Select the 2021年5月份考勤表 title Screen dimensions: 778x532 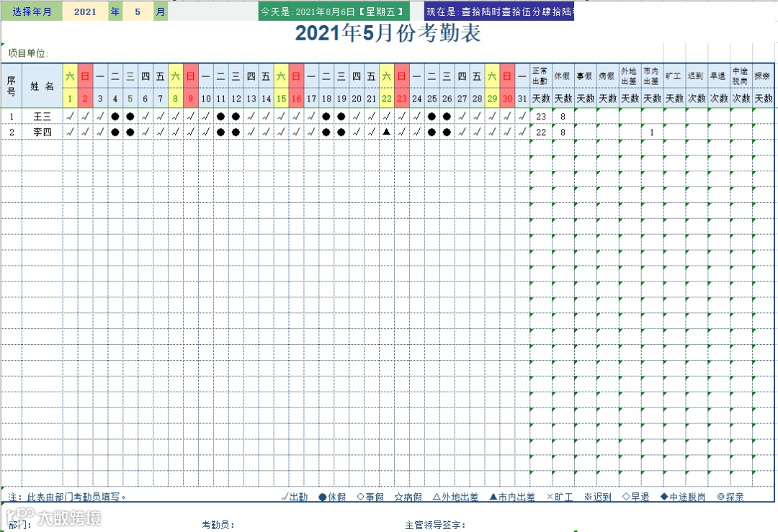click(388, 33)
